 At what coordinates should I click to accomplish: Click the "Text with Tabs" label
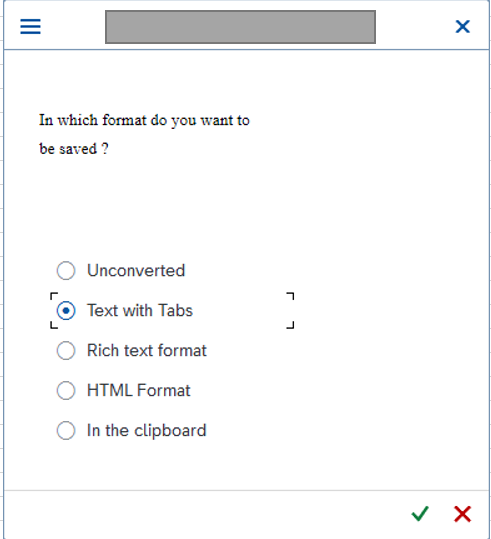140,310
